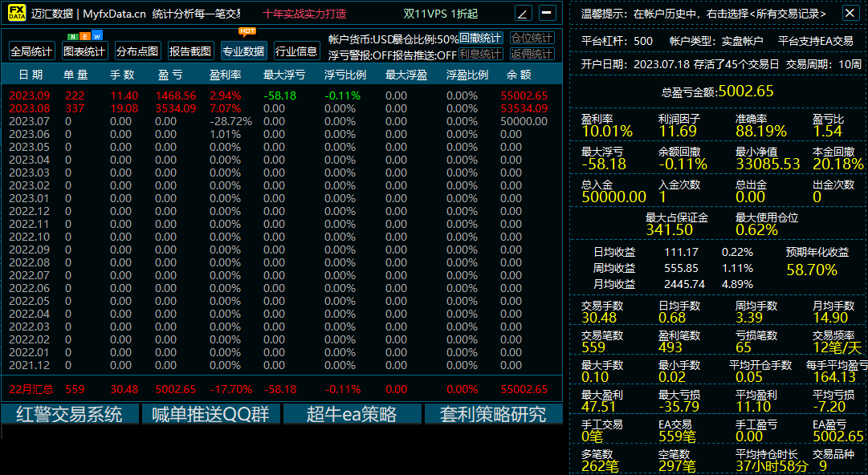Click the 十年实战实力打造 banner text

click(x=304, y=14)
